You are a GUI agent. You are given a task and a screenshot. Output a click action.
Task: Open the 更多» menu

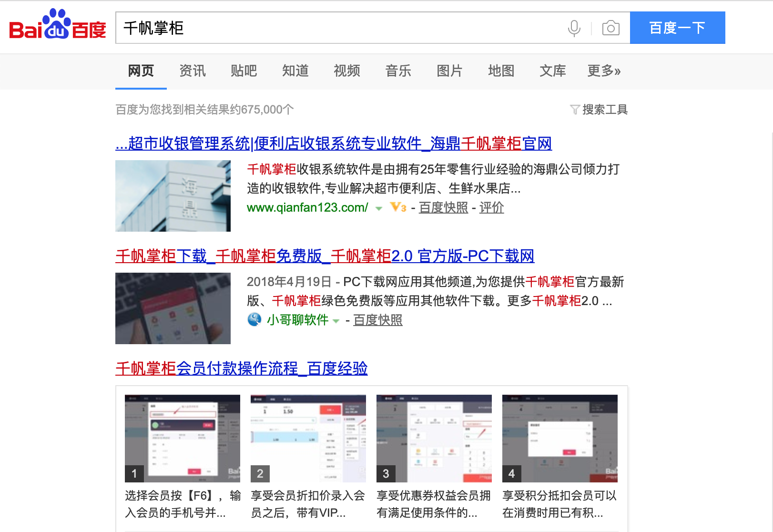coord(604,71)
